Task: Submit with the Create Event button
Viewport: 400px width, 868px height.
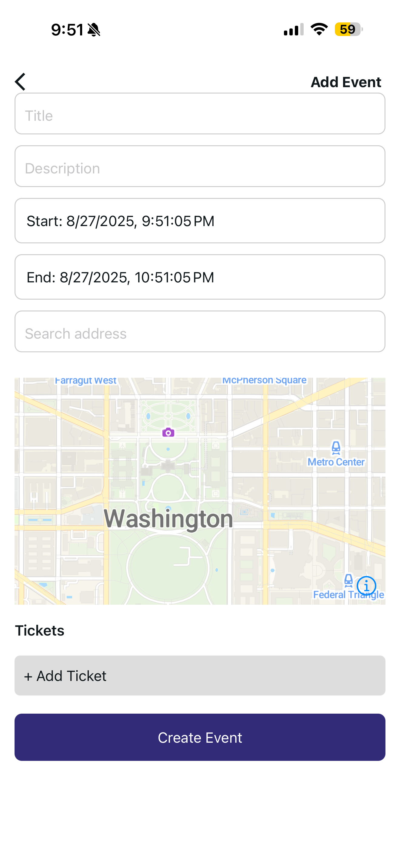Action: 200,737
